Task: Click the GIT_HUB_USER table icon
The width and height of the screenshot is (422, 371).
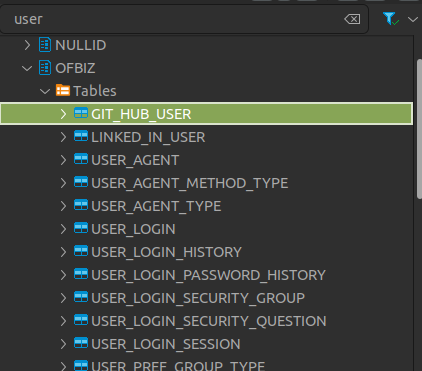Action: (81, 113)
